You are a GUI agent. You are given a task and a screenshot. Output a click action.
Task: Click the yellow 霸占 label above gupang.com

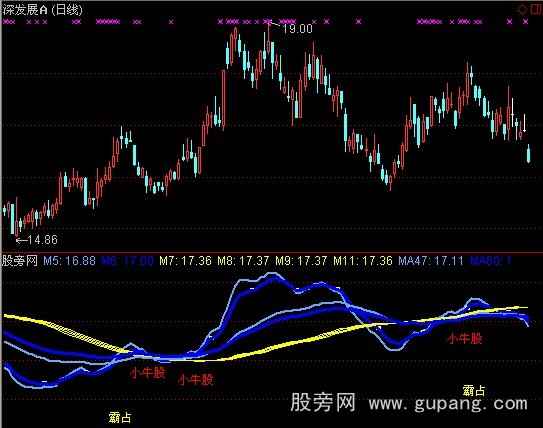pos(474,391)
